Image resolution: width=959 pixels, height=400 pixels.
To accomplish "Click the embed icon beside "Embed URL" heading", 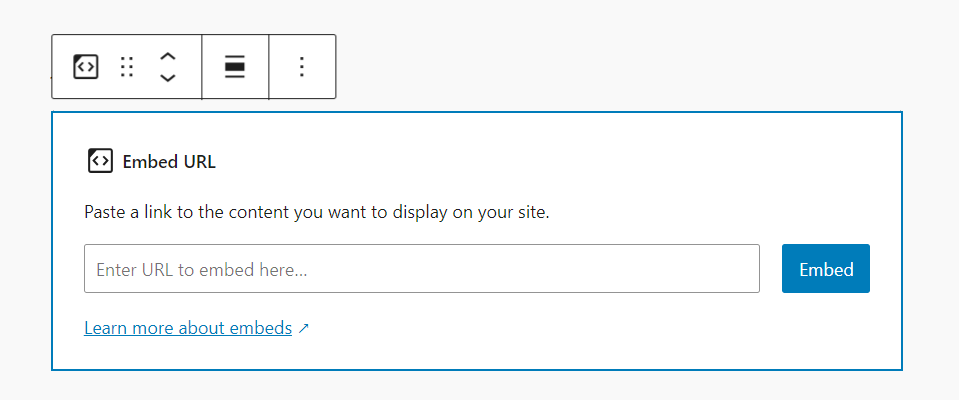I will click(100, 161).
